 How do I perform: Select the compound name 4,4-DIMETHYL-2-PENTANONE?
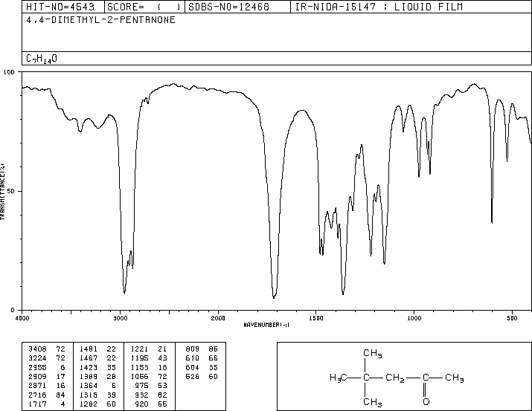pyautogui.click(x=100, y=19)
